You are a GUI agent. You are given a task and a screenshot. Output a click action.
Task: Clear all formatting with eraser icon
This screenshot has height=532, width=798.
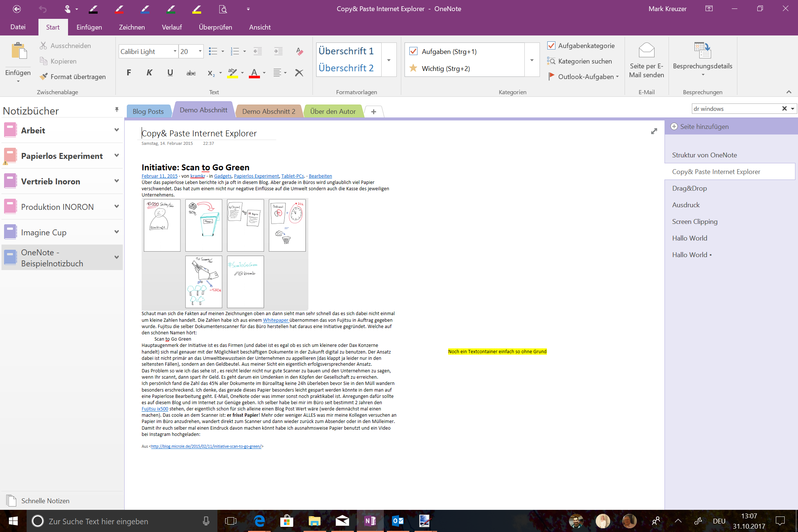299,51
